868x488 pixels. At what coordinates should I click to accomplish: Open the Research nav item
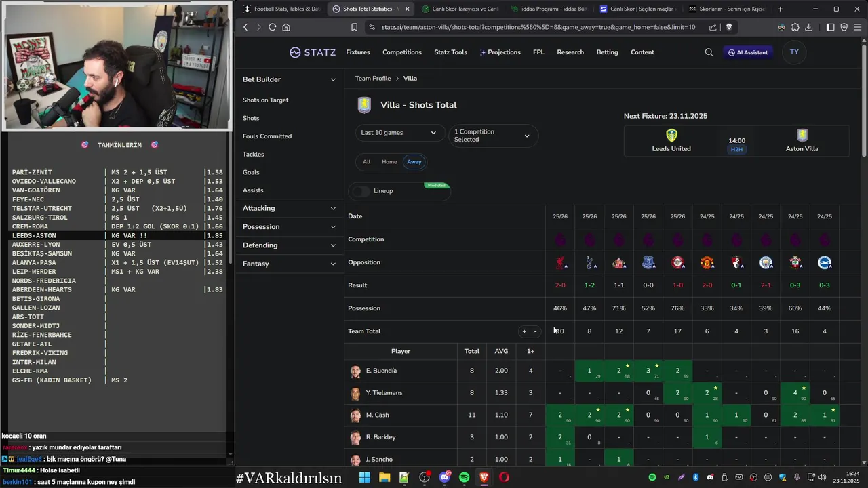pos(570,52)
